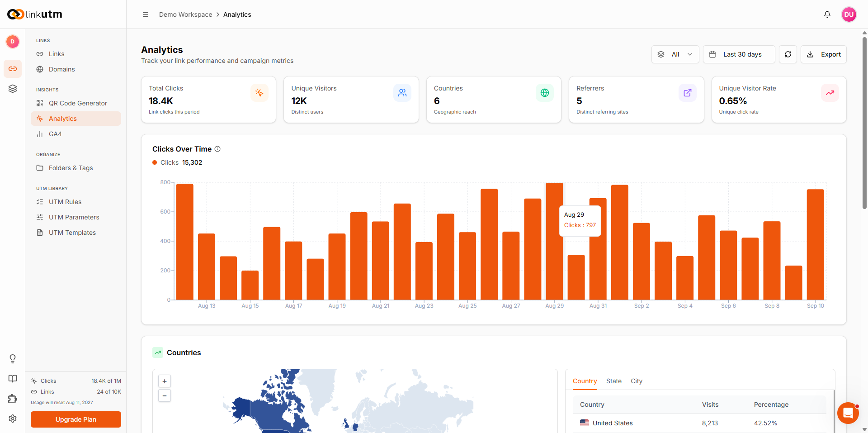The width and height of the screenshot is (868, 433).
Task: Select the link icon in left rail
Action: pos(13,69)
